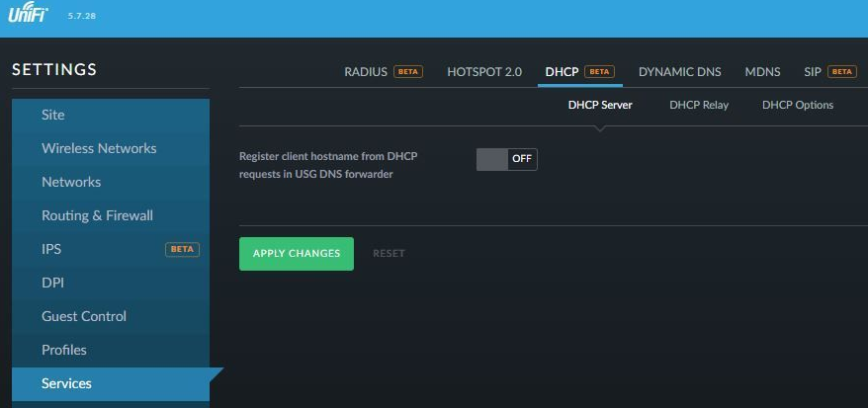Go to Guest Control settings
868x408 pixels.
click(x=111, y=316)
